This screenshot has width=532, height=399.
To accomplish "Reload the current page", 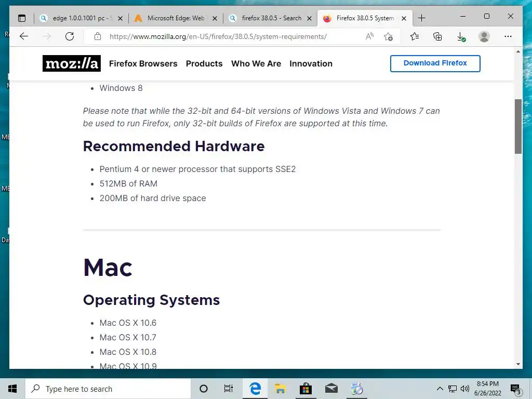I will point(70,36).
